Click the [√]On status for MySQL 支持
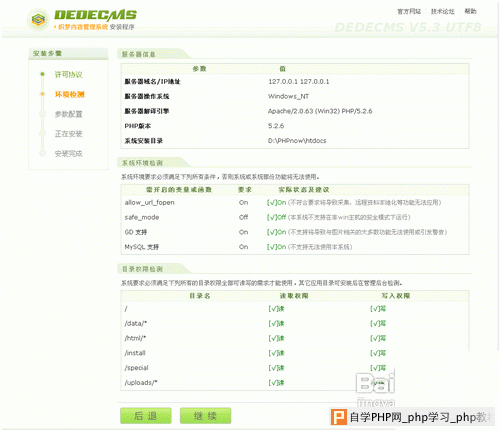The width and height of the screenshot is (500, 431). coord(276,247)
